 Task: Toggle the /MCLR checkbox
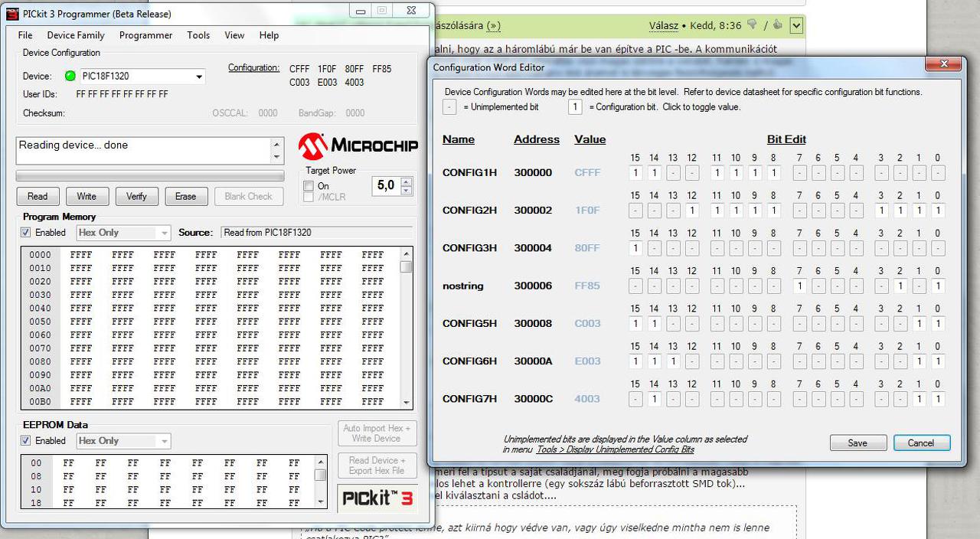(309, 198)
